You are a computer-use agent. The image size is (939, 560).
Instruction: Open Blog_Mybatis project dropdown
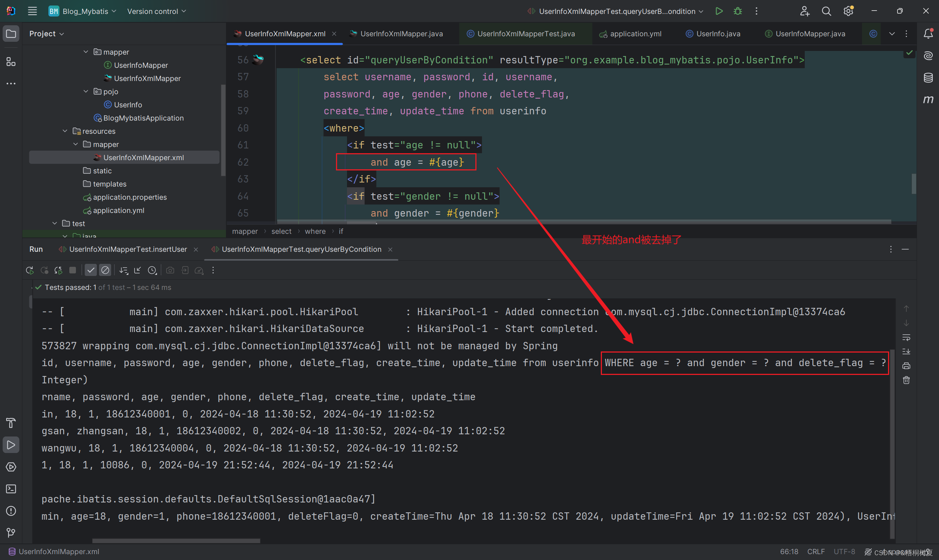pyautogui.click(x=82, y=11)
